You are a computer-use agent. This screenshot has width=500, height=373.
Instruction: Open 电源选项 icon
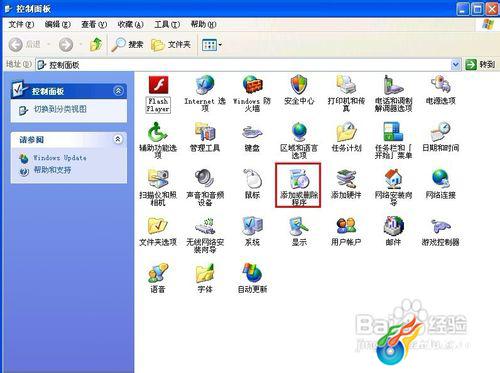(x=441, y=90)
